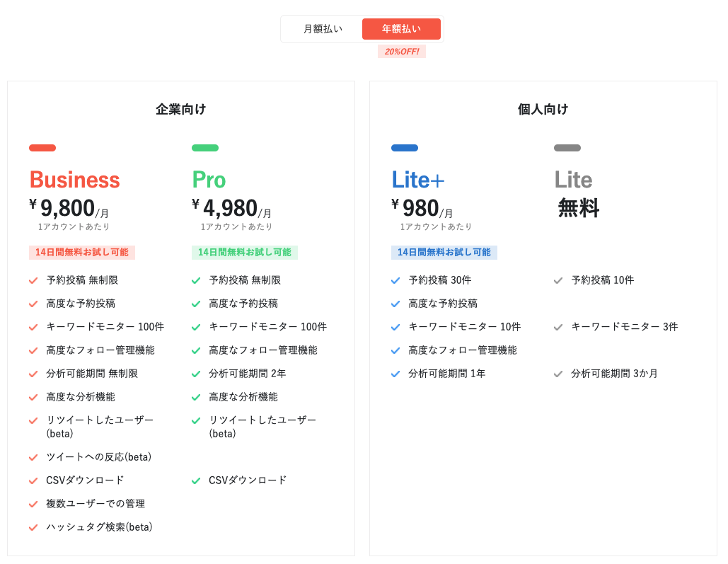Choose the Lite+ plan heading
The width and height of the screenshot is (728, 564).
(417, 180)
